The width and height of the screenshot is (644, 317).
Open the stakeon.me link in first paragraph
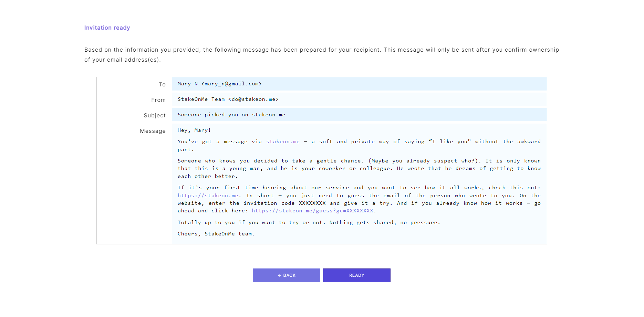coord(283,141)
